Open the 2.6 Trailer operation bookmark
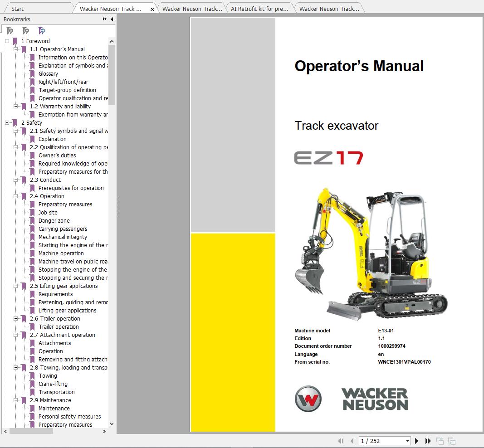 [x=55, y=319]
